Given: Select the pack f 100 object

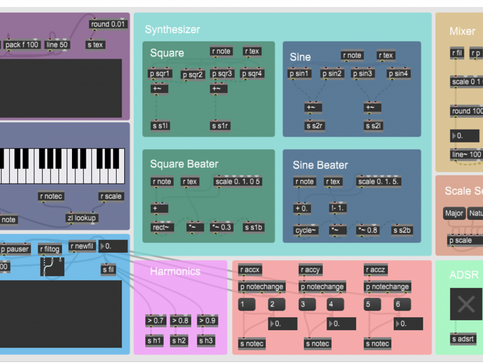Looking at the screenshot, I should tap(22, 45).
